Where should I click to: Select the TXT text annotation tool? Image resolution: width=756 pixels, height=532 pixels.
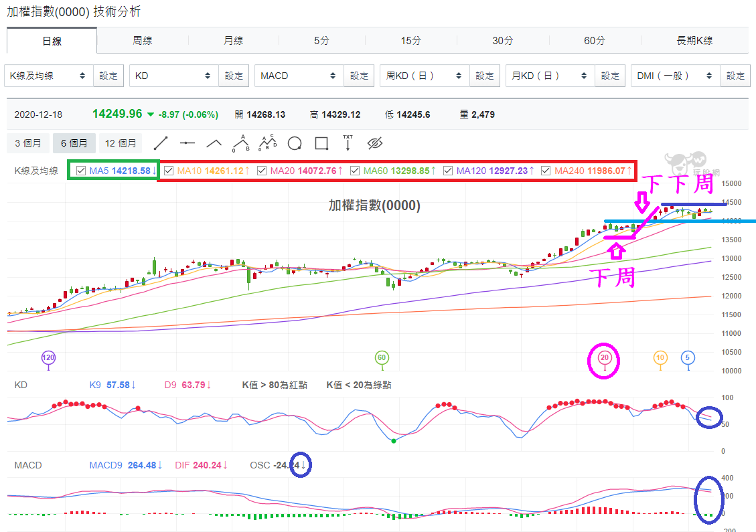348,143
